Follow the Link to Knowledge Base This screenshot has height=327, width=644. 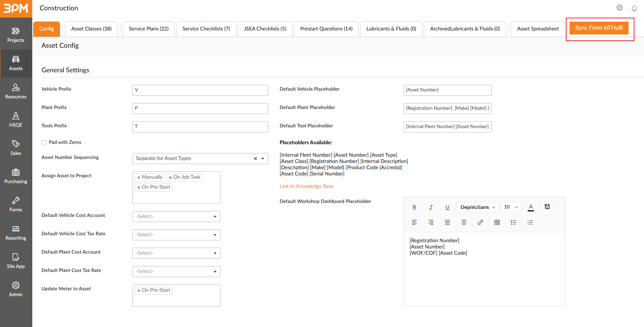(x=306, y=186)
